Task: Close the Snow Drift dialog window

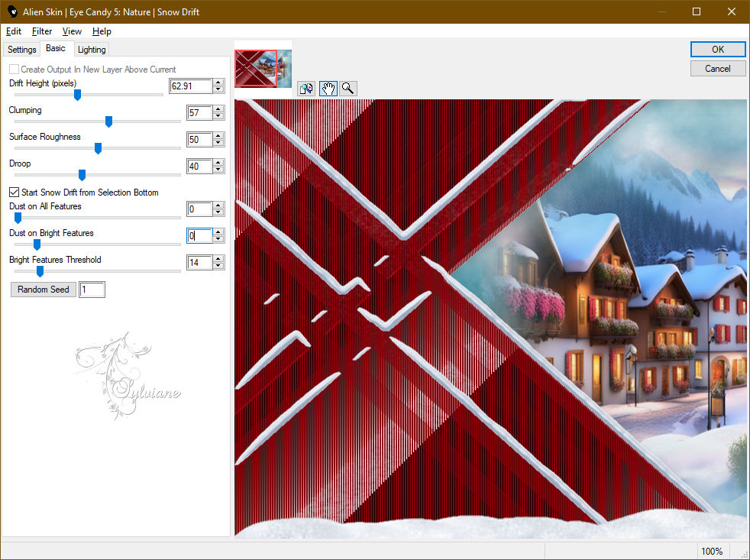Action: point(732,11)
